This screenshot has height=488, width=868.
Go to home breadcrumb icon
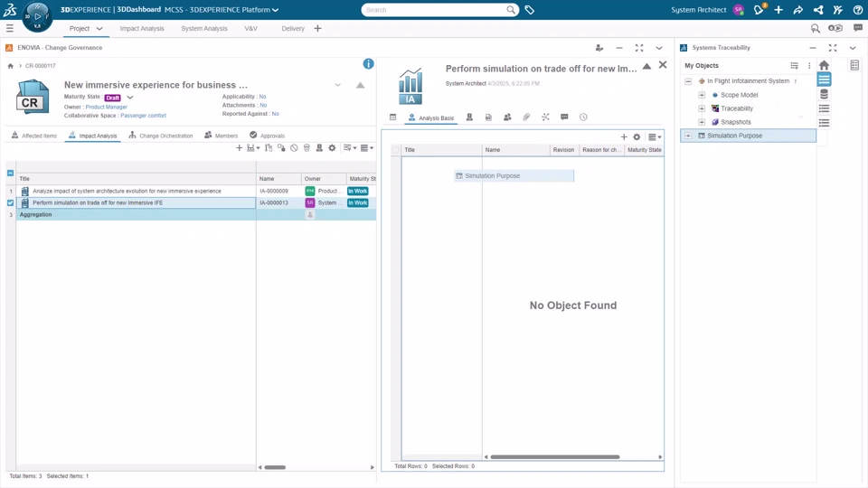tap(10, 66)
